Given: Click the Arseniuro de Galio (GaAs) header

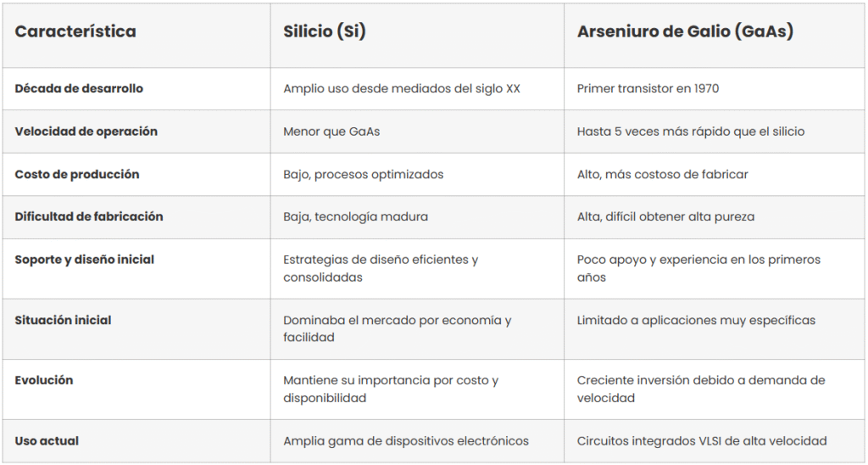Looking at the screenshot, I should pos(685,31).
